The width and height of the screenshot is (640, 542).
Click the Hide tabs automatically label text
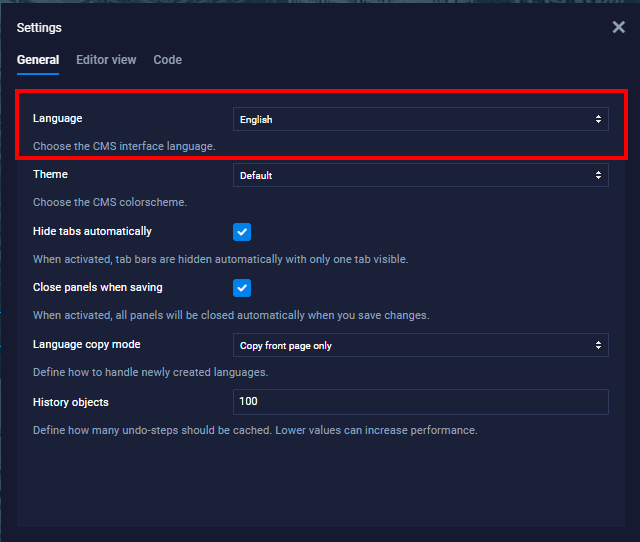pos(92,231)
